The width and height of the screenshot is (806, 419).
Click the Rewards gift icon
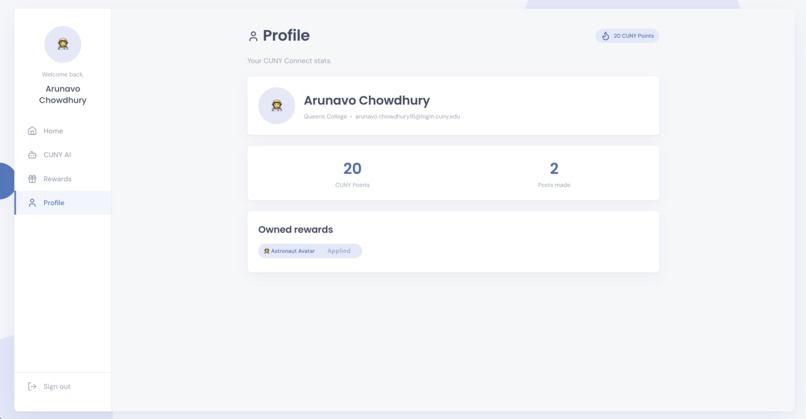pos(32,179)
